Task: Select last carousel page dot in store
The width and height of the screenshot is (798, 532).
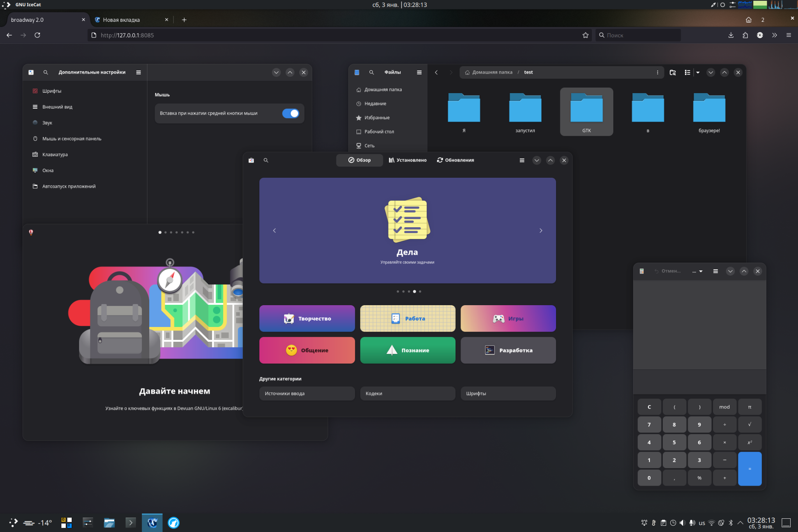Action: pos(420,292)
